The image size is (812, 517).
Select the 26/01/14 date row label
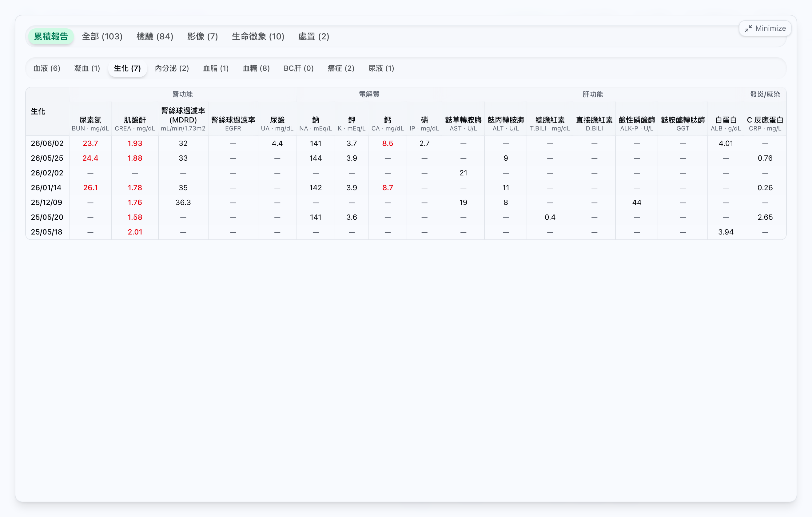[46, 188]
